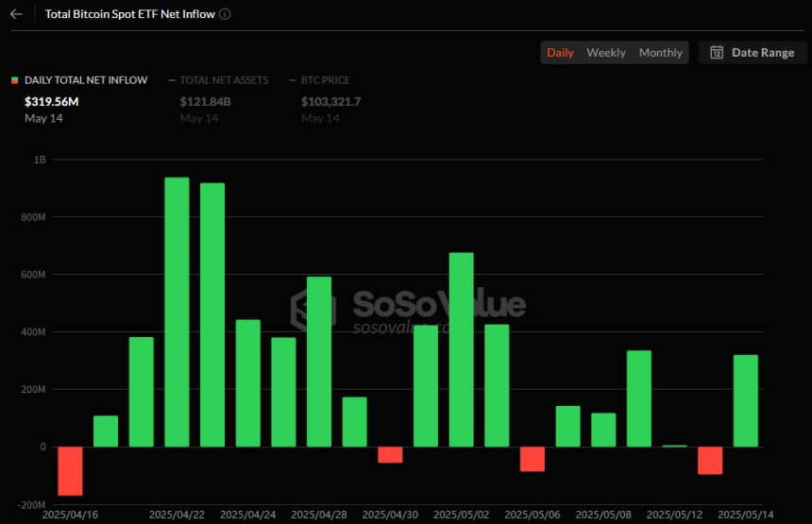This screenshot has width=812, height=524.
Task: Click the info icon beside the chart title
Action: coord(225,14)
